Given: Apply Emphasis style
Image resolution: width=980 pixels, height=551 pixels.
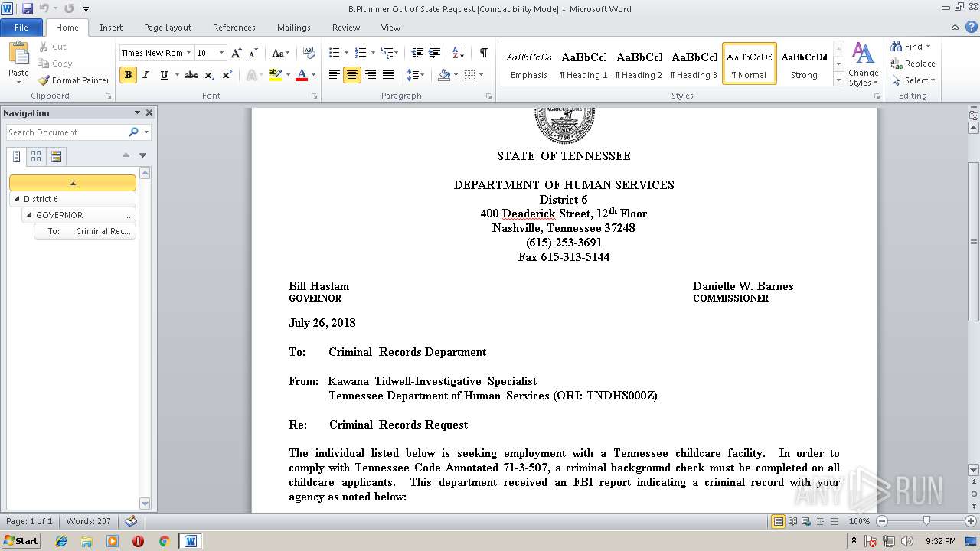Looking at the screenshot, I should pos(529,64).
